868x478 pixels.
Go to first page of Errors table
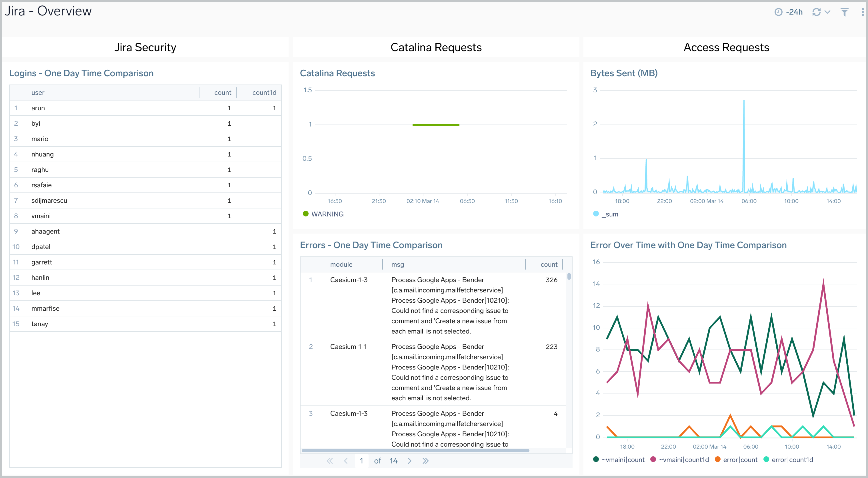(329, 461)
